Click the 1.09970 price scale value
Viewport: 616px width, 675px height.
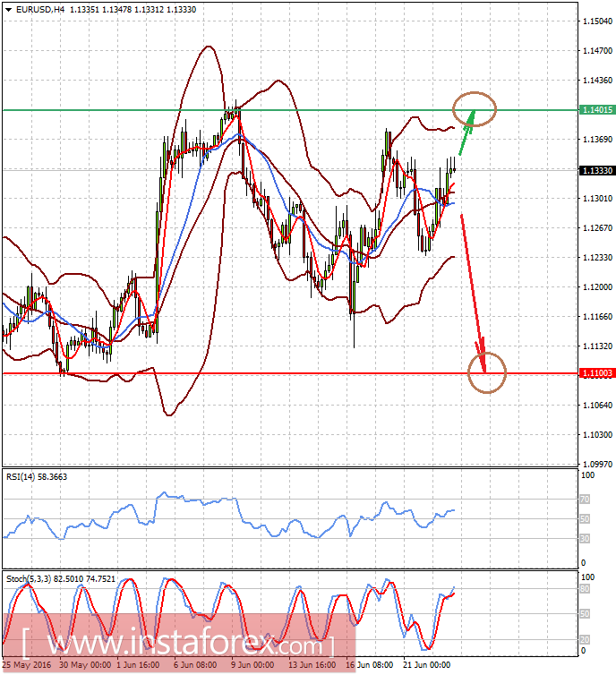coord(597,465)
